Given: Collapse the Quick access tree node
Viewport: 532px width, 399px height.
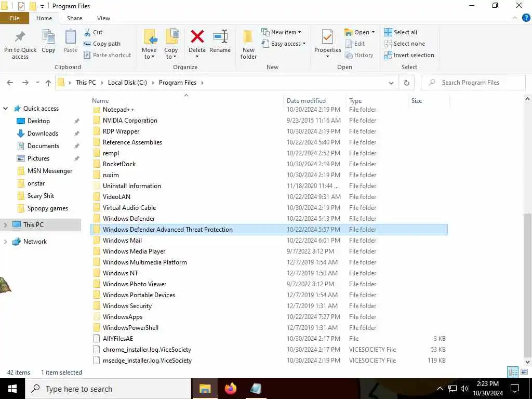Looking at the screenshot, I should click(x=5, y=109).
